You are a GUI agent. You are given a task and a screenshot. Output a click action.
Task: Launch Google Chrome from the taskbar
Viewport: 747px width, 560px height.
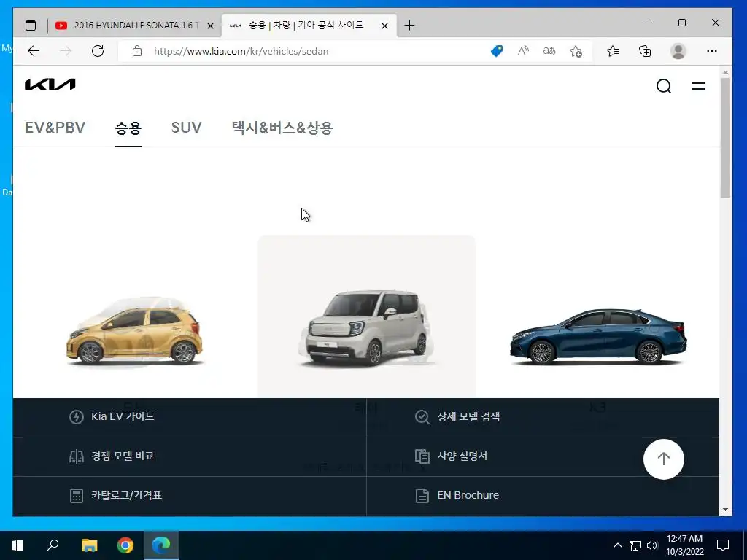pyautogui.click(x=125, y=545)
